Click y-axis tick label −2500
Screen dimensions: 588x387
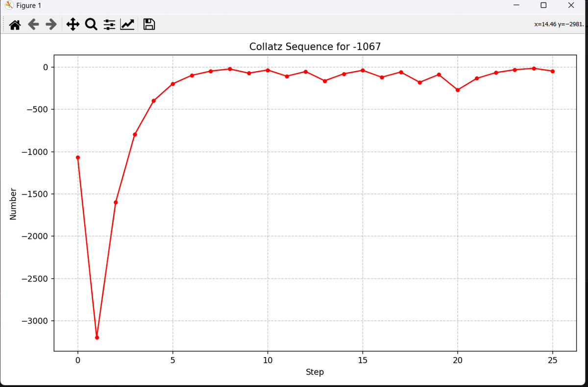(x=34, y=279)
